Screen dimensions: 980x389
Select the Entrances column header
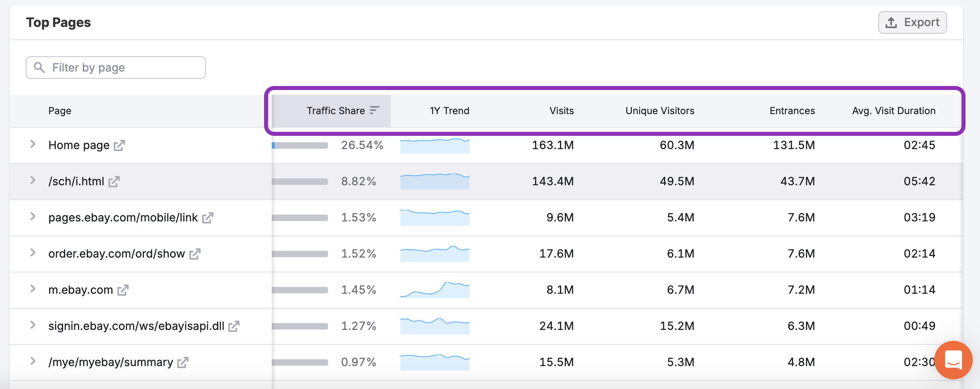[792, 111]
